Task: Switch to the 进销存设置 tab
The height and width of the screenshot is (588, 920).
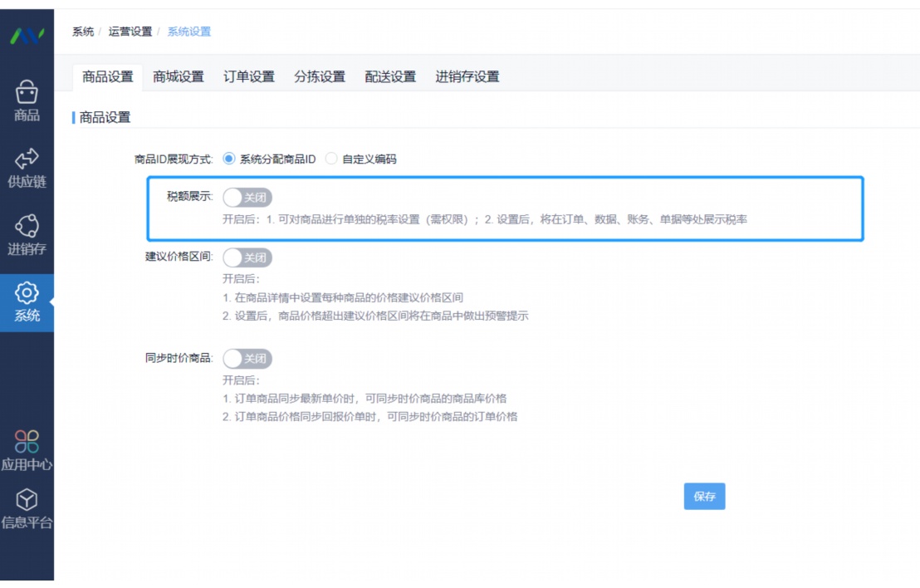Action: click(467, 77)
